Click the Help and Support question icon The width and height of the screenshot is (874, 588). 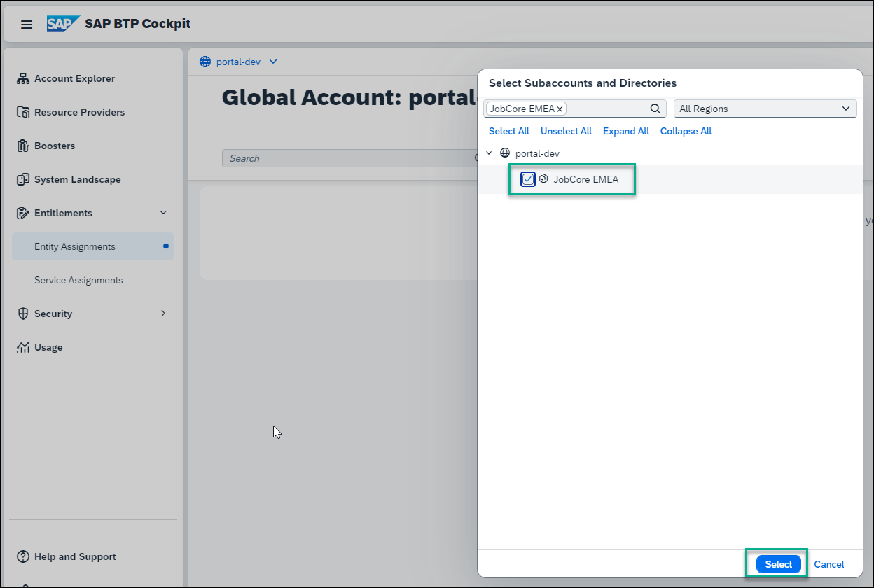[23, 556]
